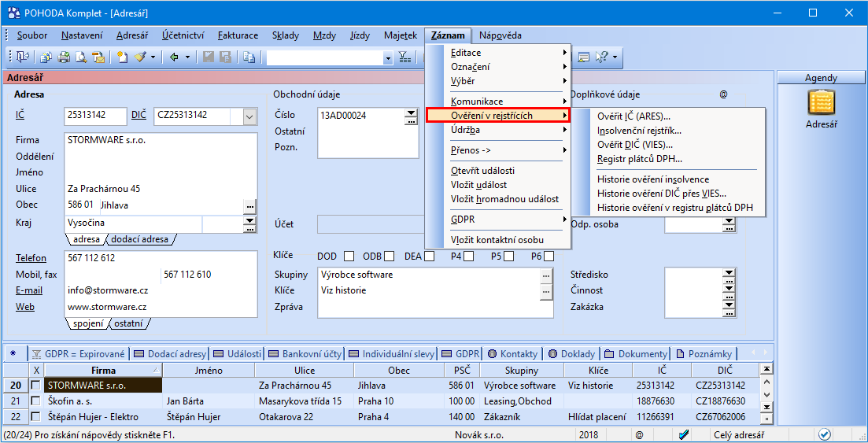This screenshot has height=443, width=868.
Task: Jump to first record with top scroll button
Action: (766, 369)
